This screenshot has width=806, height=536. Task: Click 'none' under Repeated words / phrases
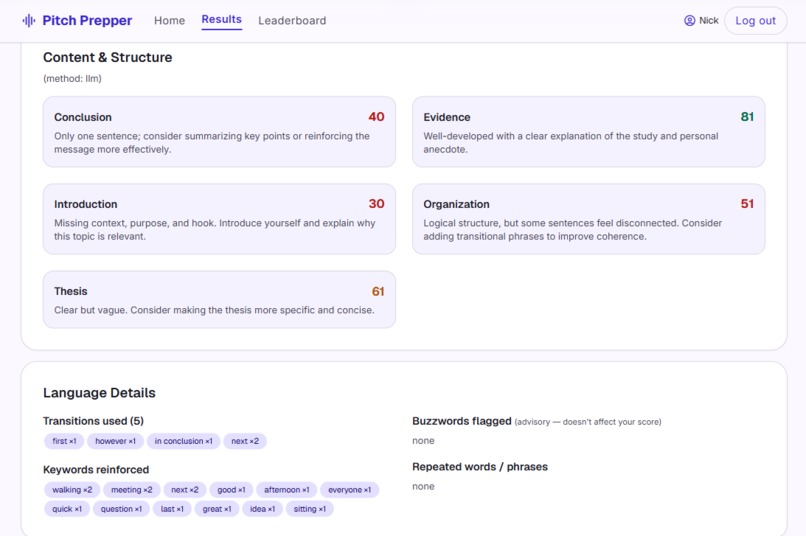(x=423, y=486)
